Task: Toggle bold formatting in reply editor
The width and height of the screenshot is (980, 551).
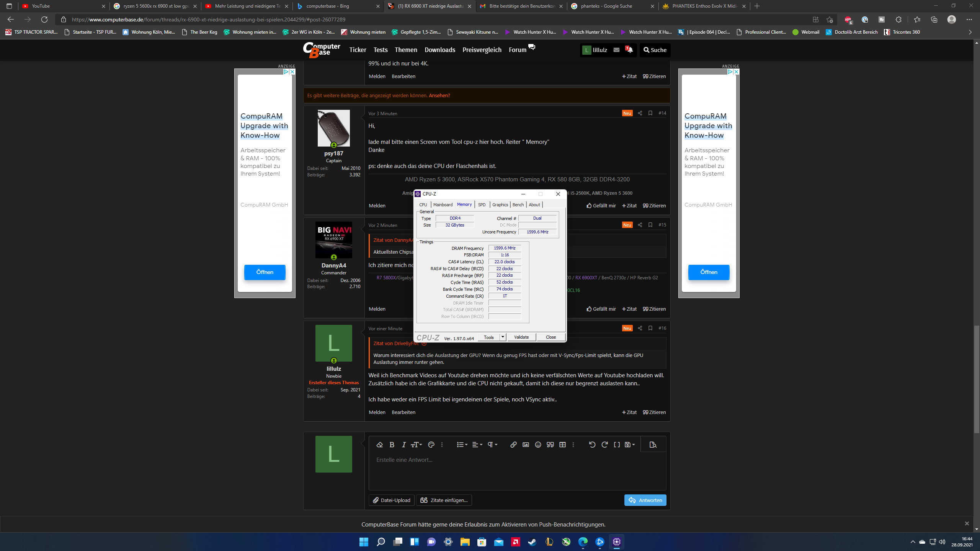Action: [392, 445]
